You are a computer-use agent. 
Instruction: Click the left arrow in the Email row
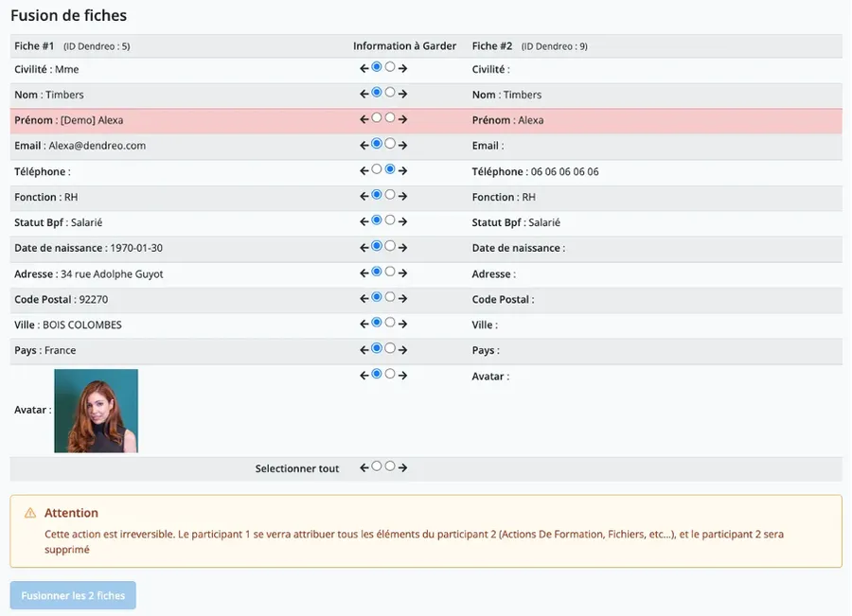point(364,145)
